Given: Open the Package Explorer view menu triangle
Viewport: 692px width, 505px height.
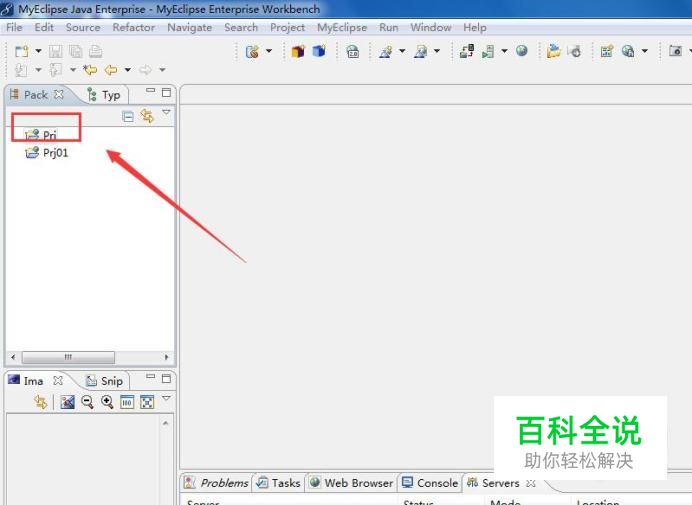Looking at the screenshot, I should (166, 112).
